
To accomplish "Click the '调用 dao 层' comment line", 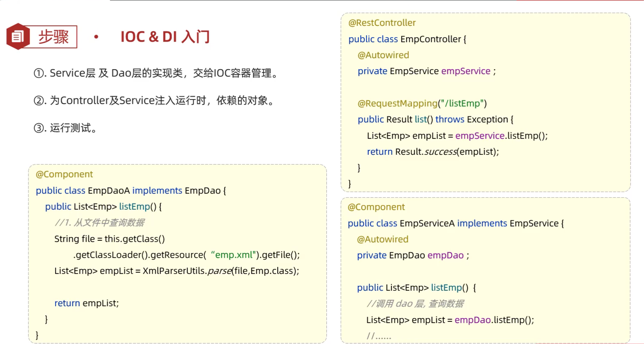I will (x=415, y=304).
